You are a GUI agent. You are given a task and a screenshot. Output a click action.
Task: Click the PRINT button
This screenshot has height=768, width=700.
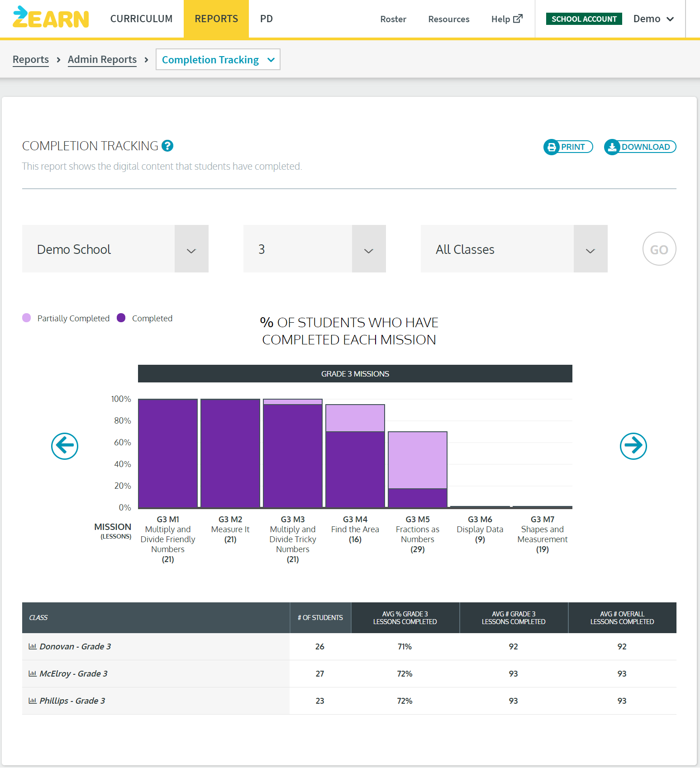point(568,147)
